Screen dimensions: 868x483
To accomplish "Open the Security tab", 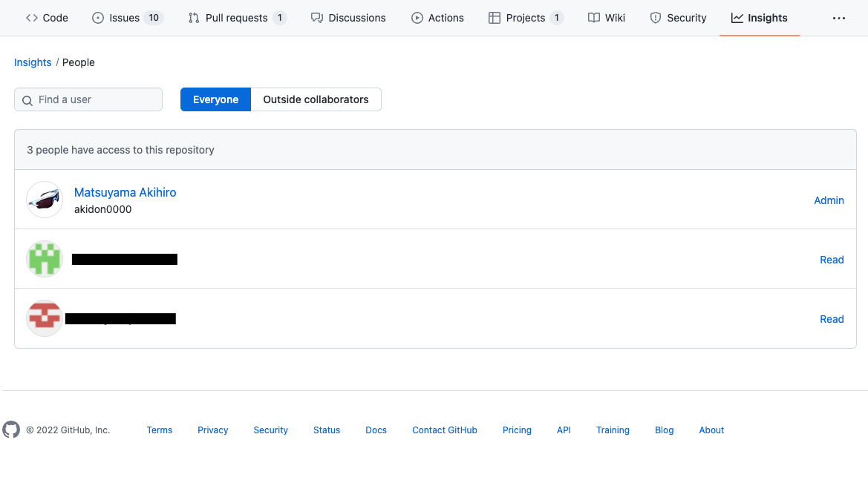I will [678, 18].
